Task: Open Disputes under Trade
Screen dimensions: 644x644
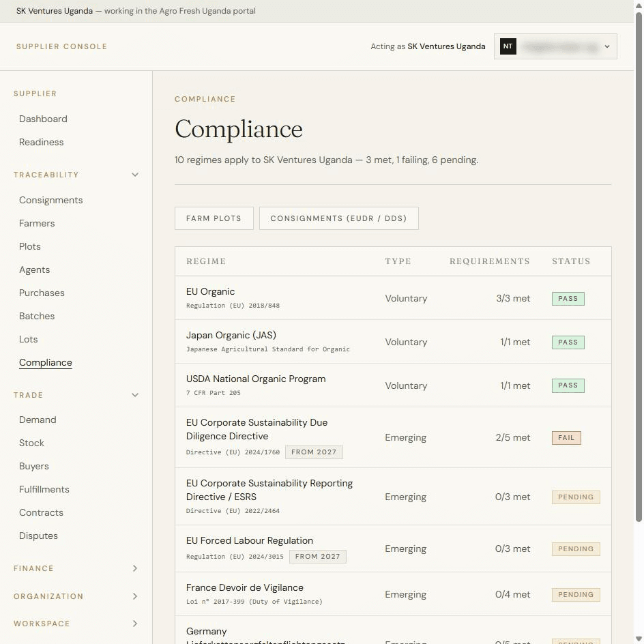Action: pos(39,536)
